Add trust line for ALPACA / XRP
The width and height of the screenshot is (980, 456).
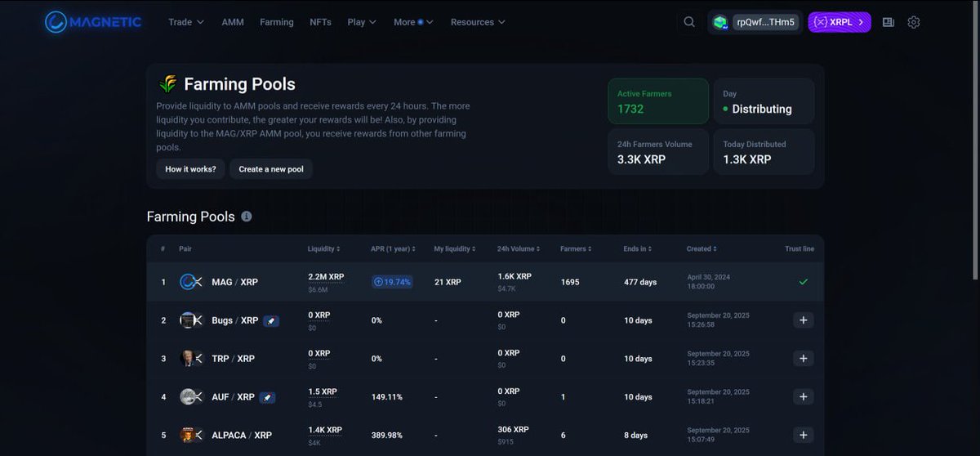click(x=803, y=436)
